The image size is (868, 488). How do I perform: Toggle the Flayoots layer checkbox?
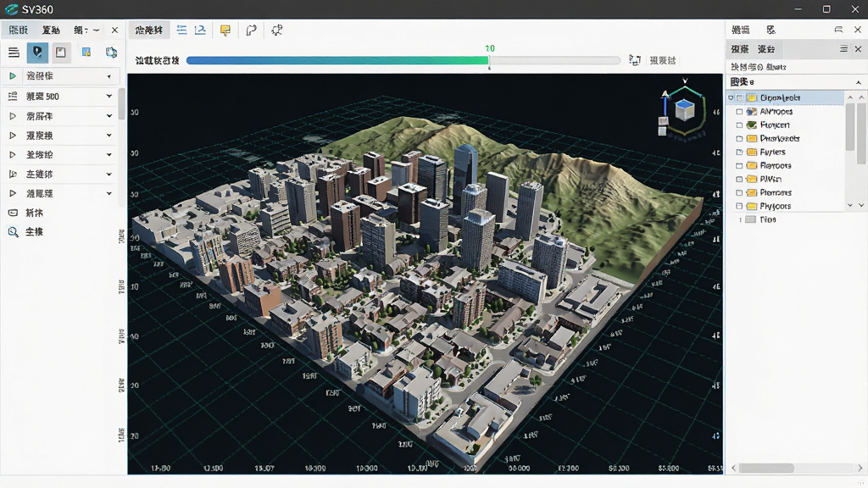click(739, 165)
